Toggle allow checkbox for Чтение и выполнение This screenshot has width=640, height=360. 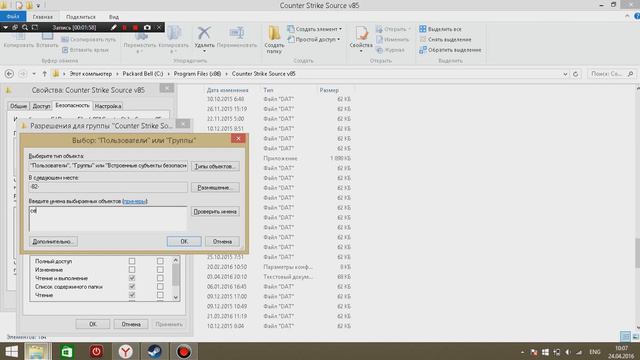tap(132, 278)
